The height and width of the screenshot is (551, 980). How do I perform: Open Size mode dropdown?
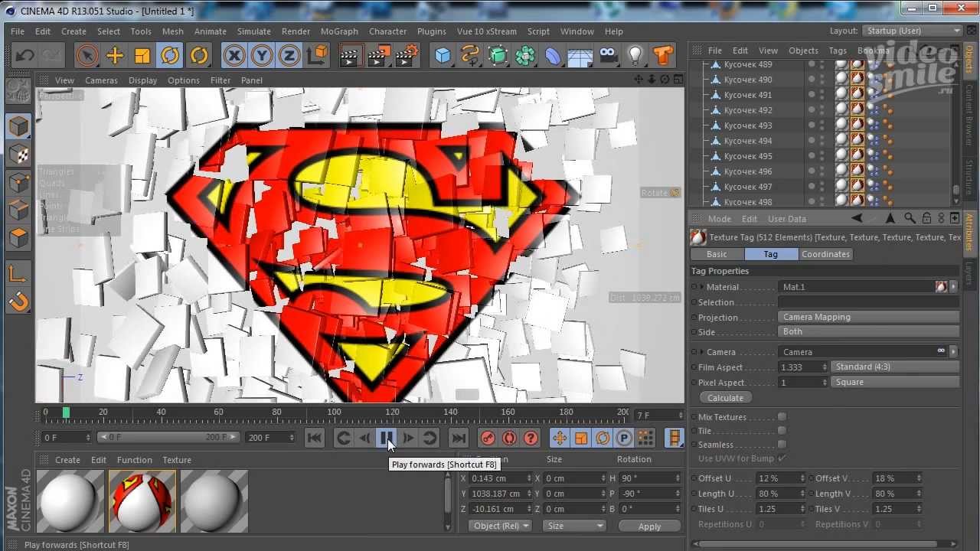click(573, 526)
